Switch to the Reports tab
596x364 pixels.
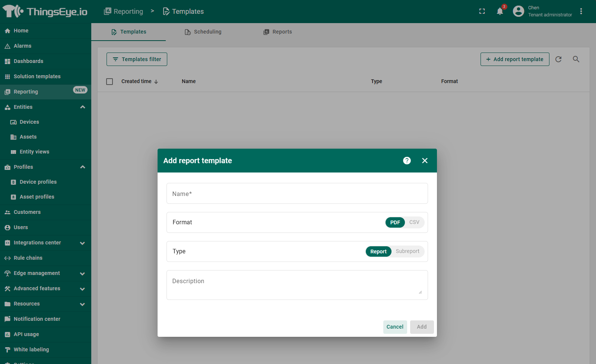[x=278, y=32]
